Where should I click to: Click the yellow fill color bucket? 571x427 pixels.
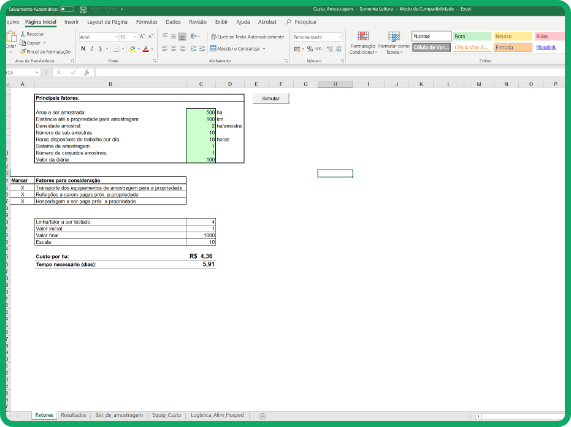pos(133,49)
